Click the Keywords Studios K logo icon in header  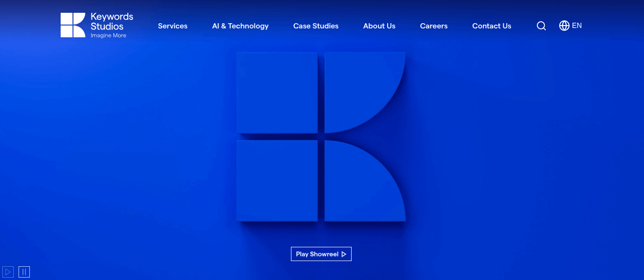coord(73,25)
